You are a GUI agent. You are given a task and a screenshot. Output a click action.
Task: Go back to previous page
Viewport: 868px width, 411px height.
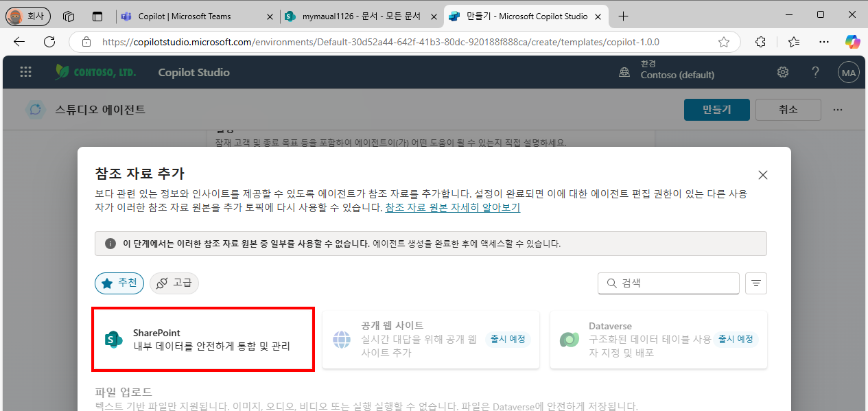click(x=19, y=42)
